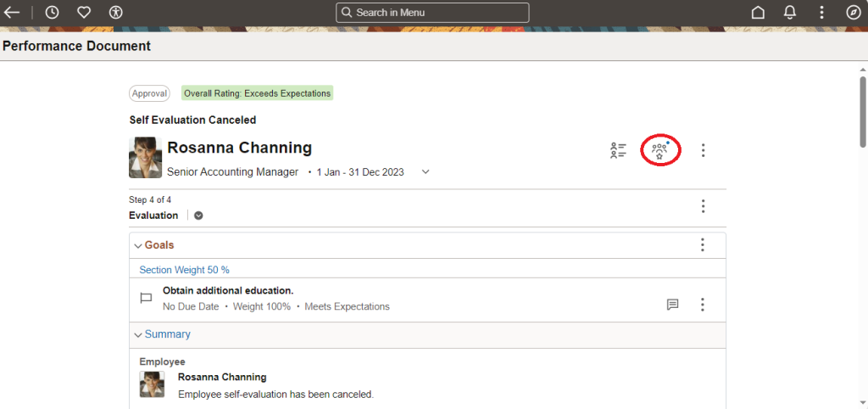Click the accessibility icon
This screenshot has height=409, width=868.
point(116,13)
